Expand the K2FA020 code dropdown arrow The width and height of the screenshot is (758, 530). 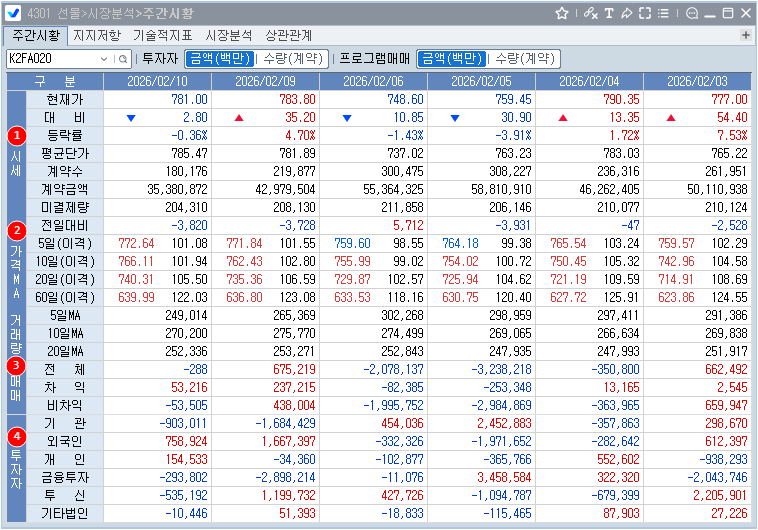tap(104, 59)
